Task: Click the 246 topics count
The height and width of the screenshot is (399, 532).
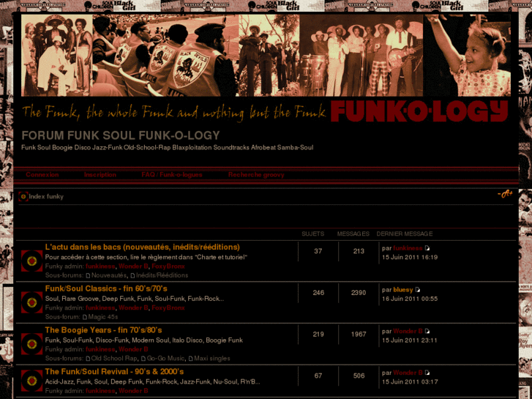Action: click(318, 293)
